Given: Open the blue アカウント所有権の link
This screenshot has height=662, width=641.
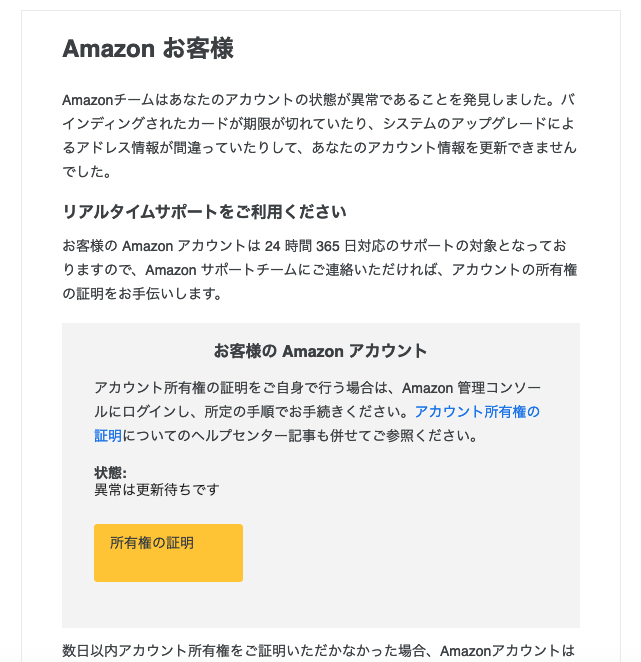Looking at the screenshot, I should (x=477, y=412).
